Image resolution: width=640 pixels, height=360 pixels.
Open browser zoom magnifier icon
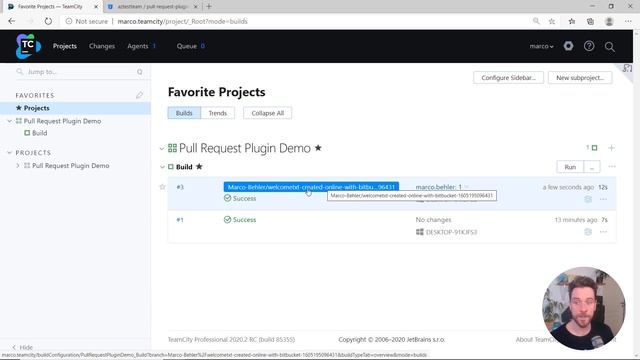[x=536, y=21]
